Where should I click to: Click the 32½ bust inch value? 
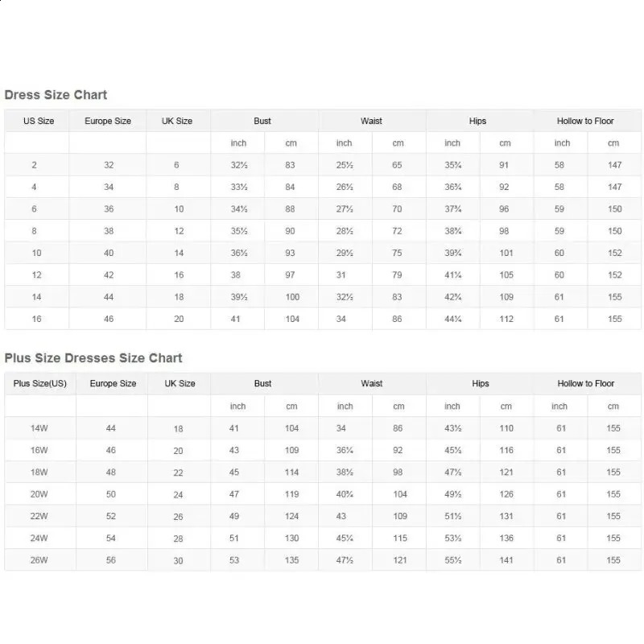pos(239,165)
